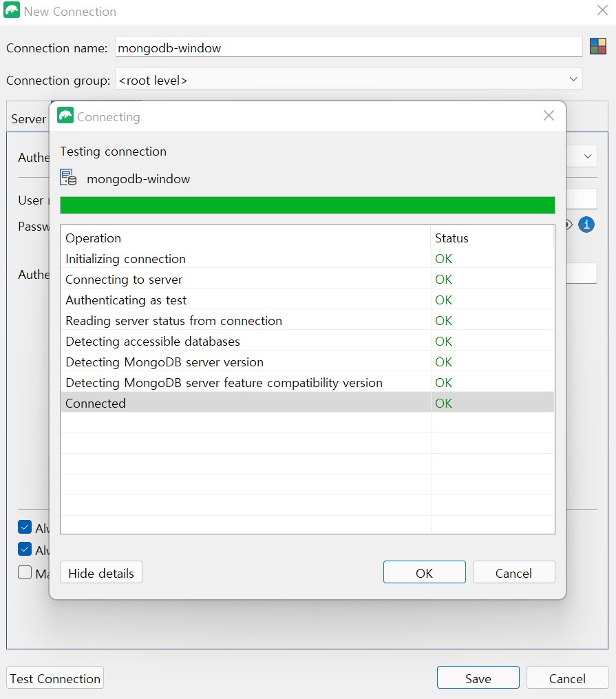Screen dimensions: 616x699
Task: Uncheck the second 'Al...' checkbox
Action: pyautogui.click(x=25, y=550)
